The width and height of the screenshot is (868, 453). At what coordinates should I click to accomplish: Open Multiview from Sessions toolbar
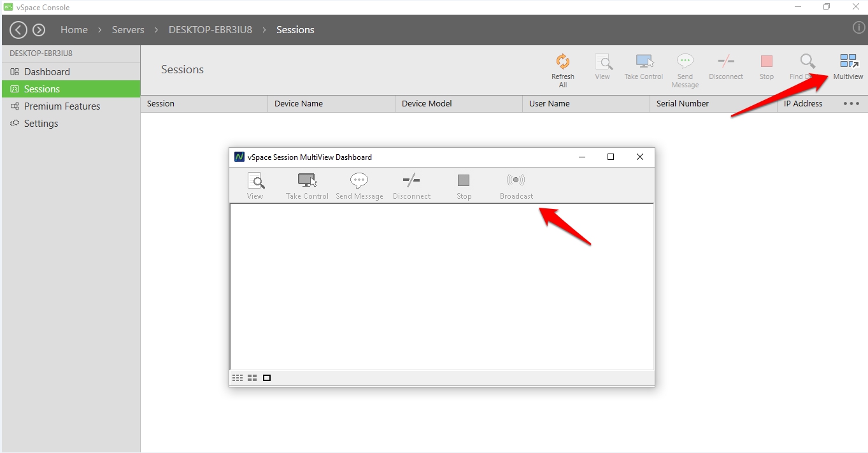(x=848, y=67)
